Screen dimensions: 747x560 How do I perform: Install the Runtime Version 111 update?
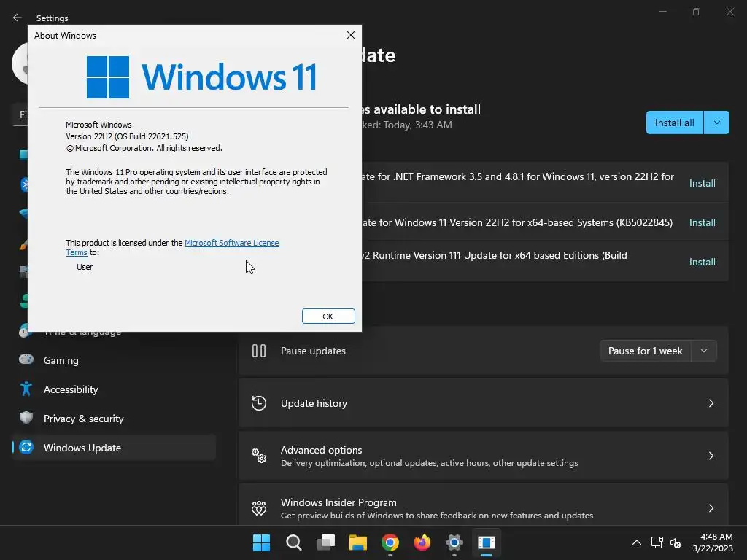[703, 262]
